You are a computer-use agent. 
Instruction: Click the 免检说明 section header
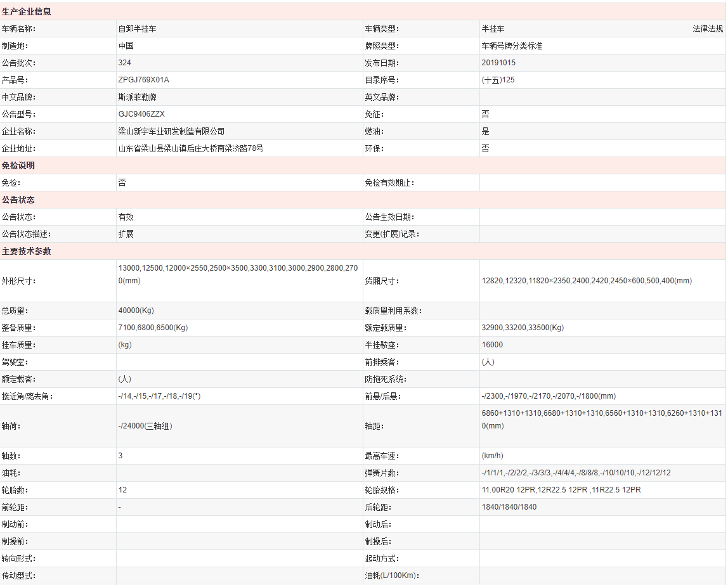[18, 165]
